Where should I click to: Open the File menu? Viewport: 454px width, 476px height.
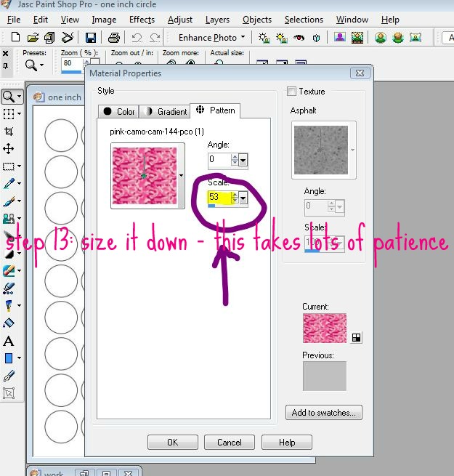[14, 20]
